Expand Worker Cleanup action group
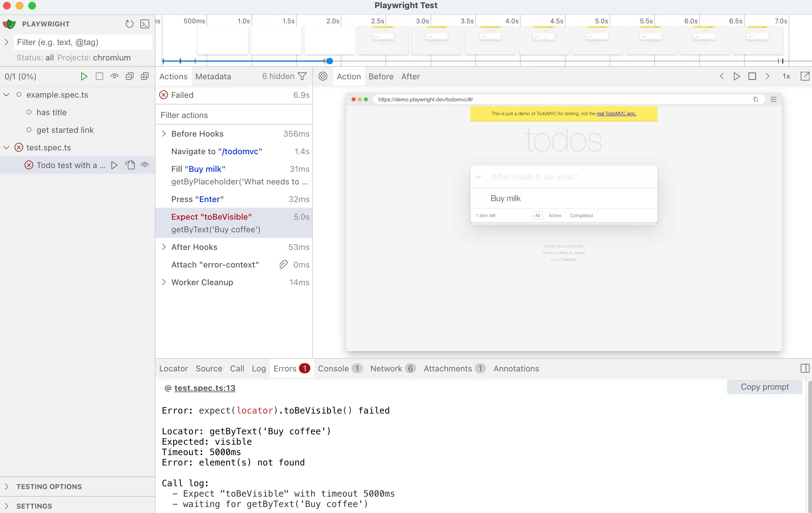The height and width of the screenshot is (513, 812). click(164, 282)
